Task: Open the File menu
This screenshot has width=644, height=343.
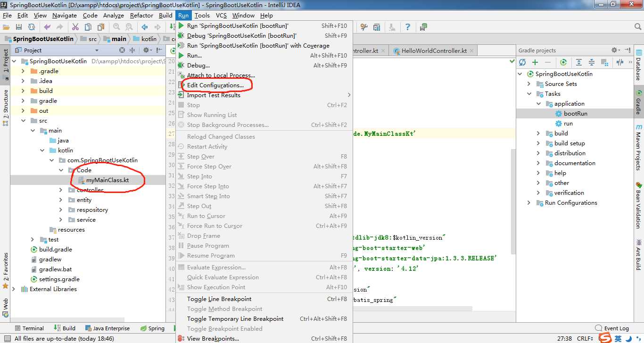Action: point(7,15)
